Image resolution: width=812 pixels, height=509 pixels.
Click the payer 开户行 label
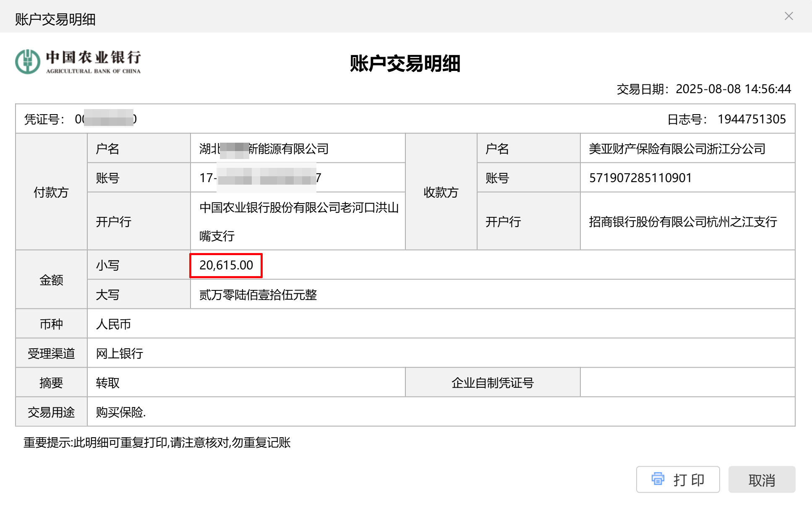click(x=113, y=222)
